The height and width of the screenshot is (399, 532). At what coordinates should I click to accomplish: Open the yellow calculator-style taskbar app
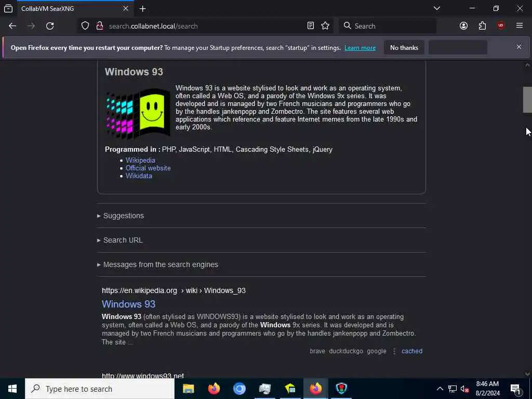point(290,389)
